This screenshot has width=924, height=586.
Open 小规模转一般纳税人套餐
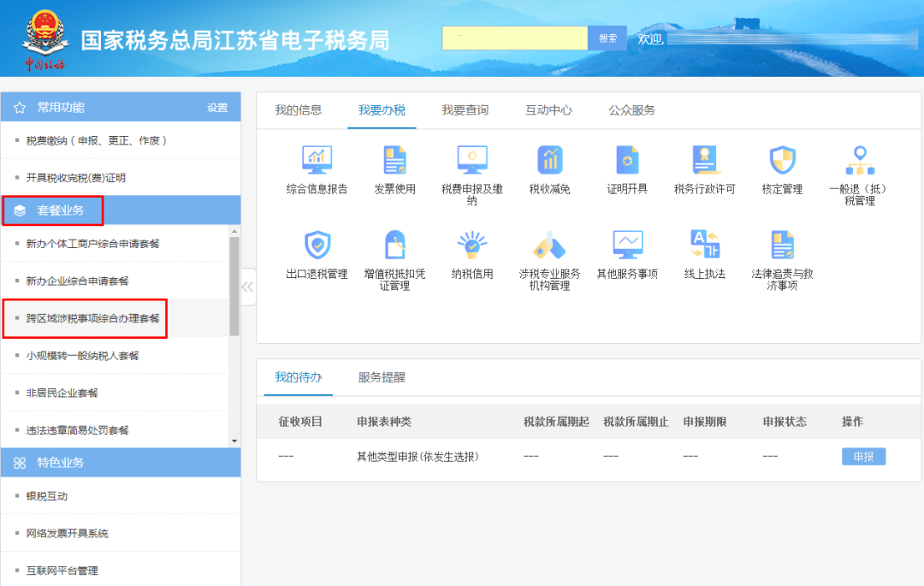pyautogui.click(x=82, y=356)
